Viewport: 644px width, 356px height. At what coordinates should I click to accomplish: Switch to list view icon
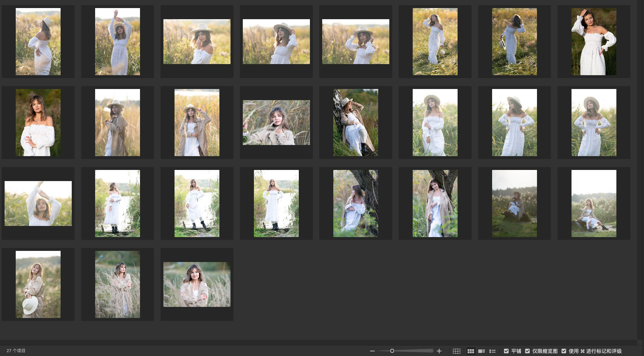(x=492, y=351)
